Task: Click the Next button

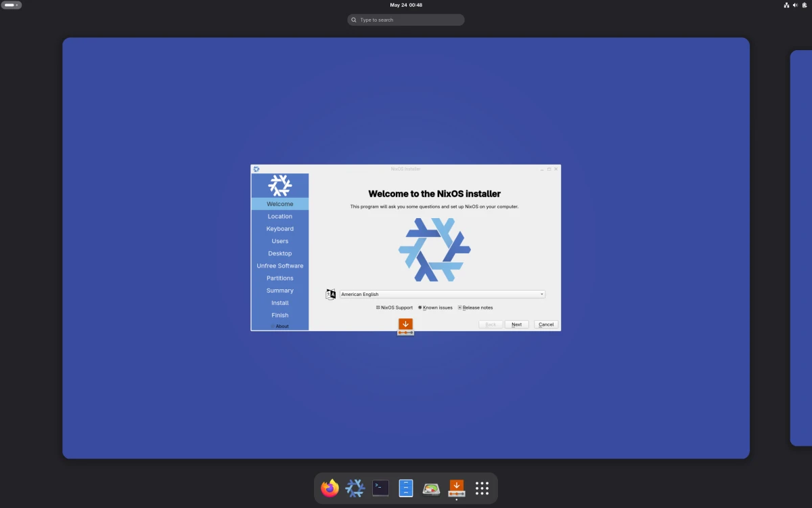Action: pyautogui.click(x=516, y=324)
